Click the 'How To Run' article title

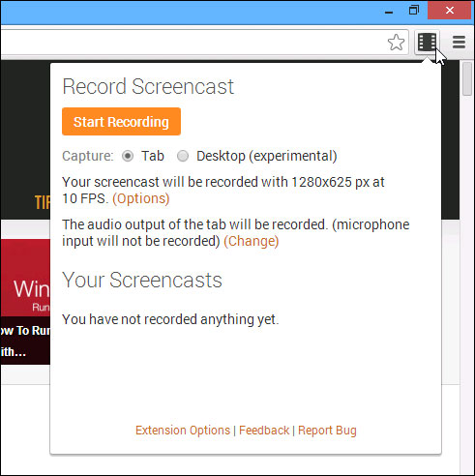(x=25, y=341)
